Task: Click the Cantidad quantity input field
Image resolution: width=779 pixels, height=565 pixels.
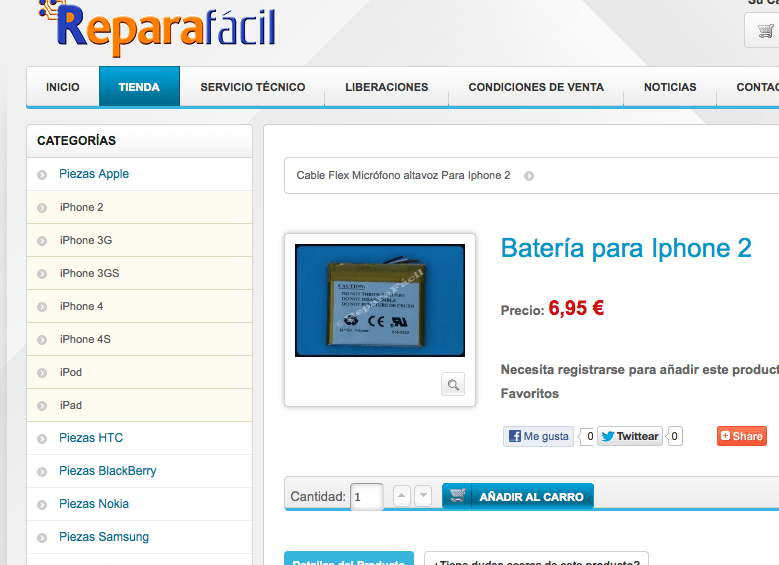Action: click(367, 496)
